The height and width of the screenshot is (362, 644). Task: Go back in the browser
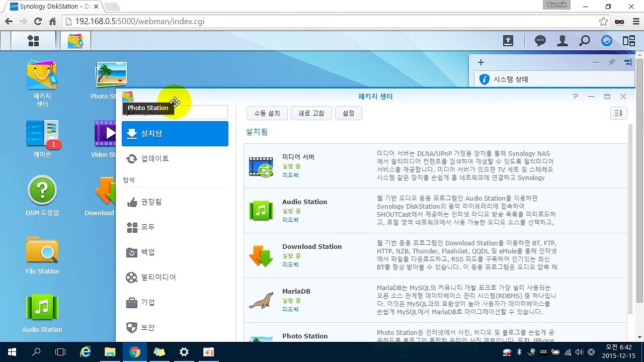9,22
